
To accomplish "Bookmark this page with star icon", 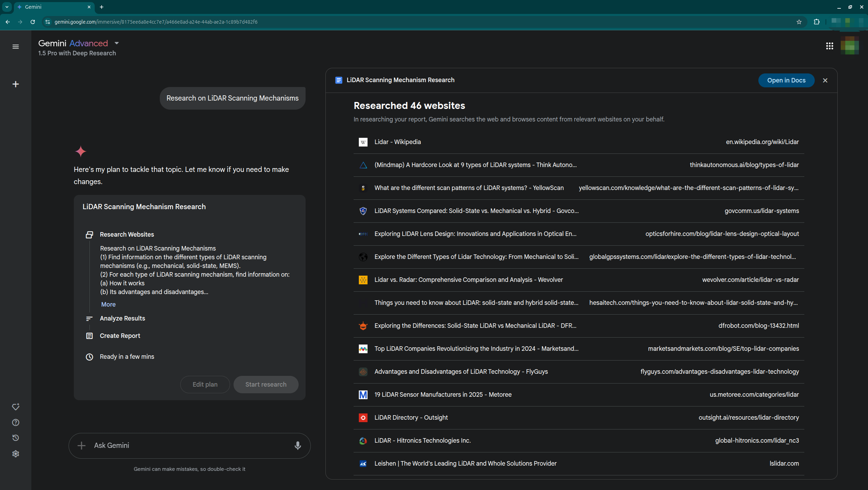I will pyautogui.click(x=799, y=22).
